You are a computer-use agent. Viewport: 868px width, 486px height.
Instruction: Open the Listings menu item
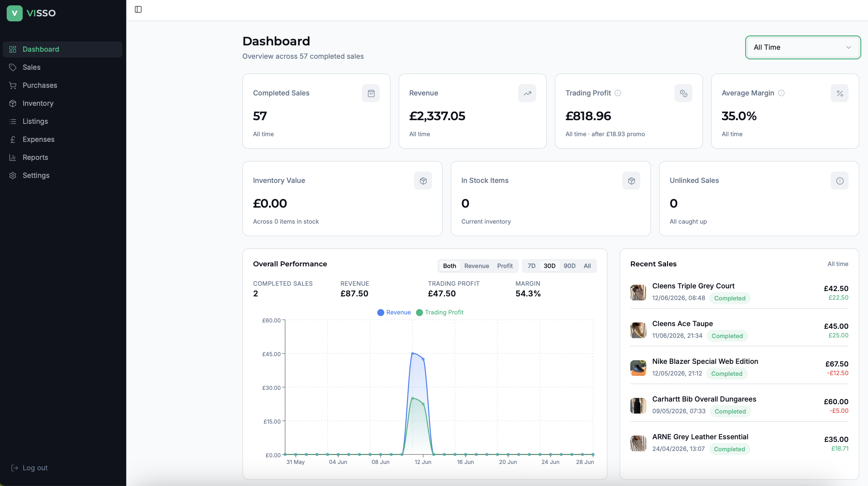tap(62, 121)
